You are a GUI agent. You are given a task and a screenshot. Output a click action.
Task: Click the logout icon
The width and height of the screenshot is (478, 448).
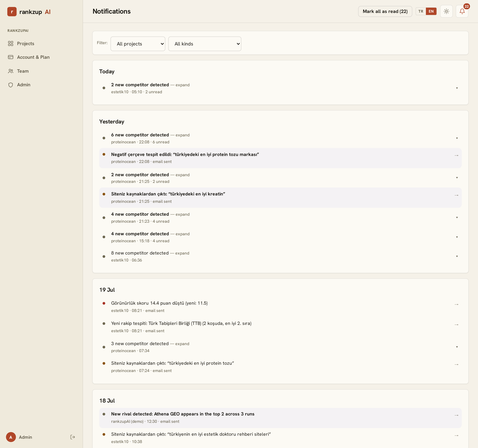point(73,437)
